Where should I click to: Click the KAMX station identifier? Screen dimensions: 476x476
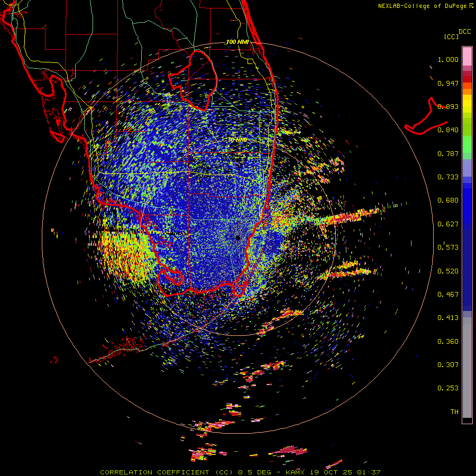pos(295,472)
